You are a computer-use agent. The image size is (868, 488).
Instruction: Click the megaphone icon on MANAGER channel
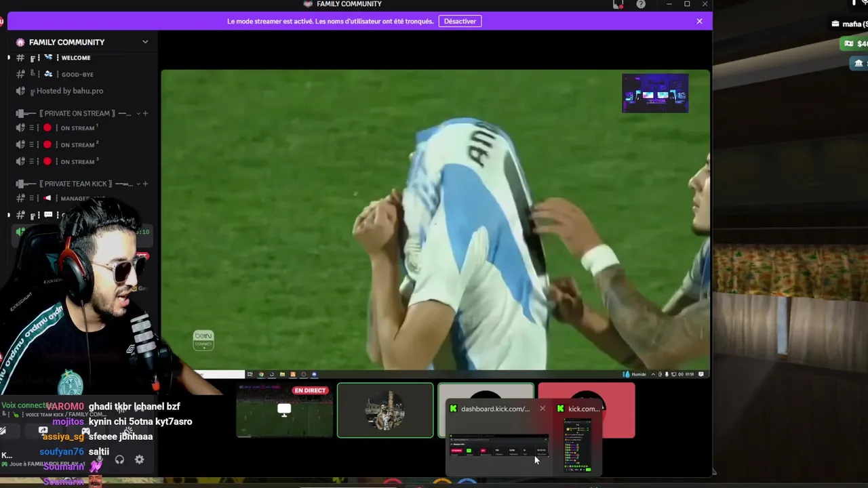tap(47, 198)
